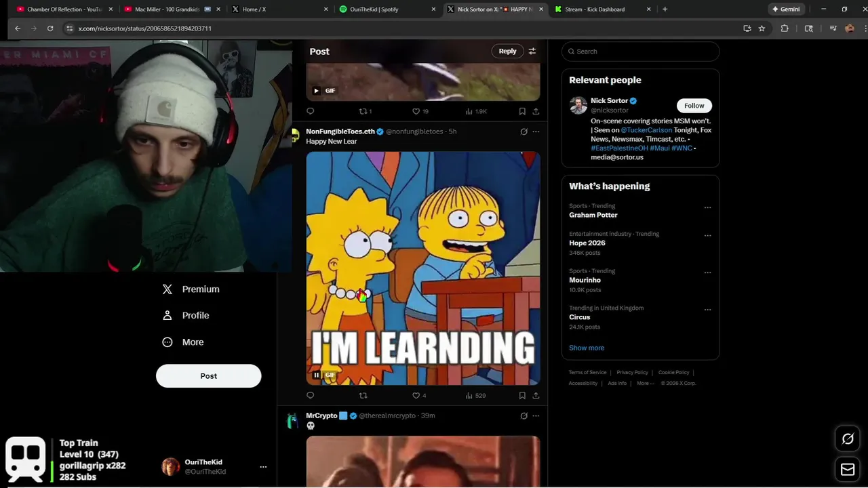Open more options for Hope 2026 trend

(x=707, y=235)
